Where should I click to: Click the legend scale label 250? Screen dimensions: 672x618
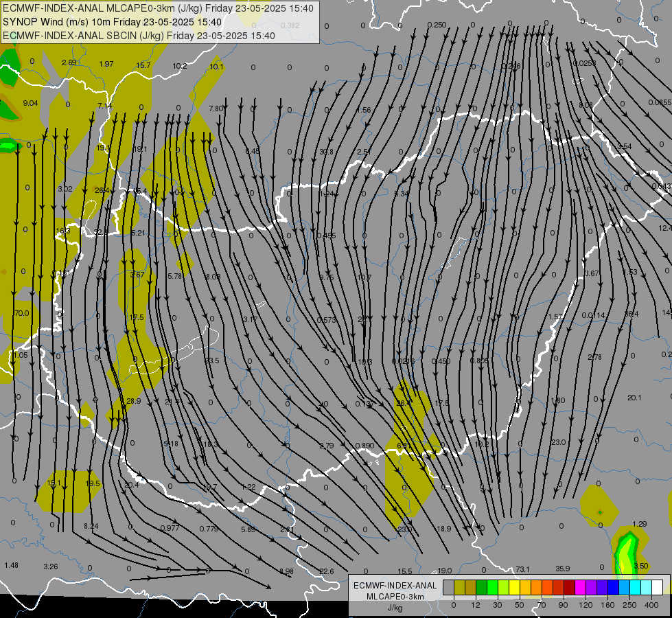pyautogui.click(x=629, y=605)
